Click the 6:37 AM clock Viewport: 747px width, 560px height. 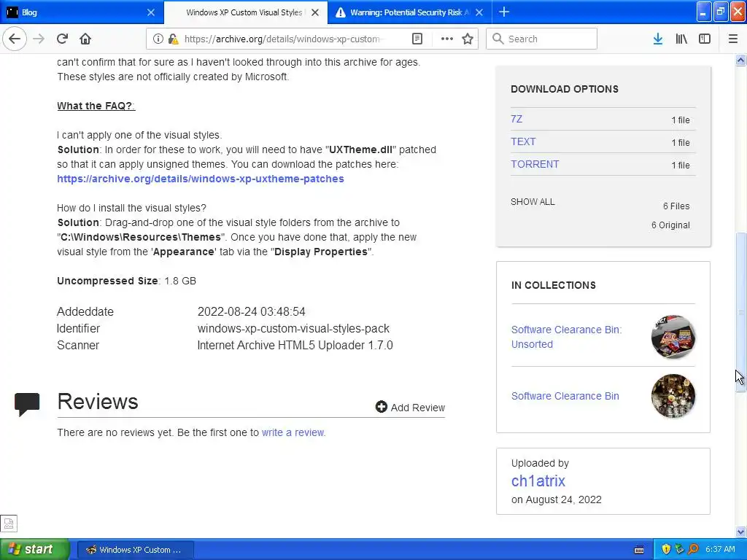tap(720, 549)
